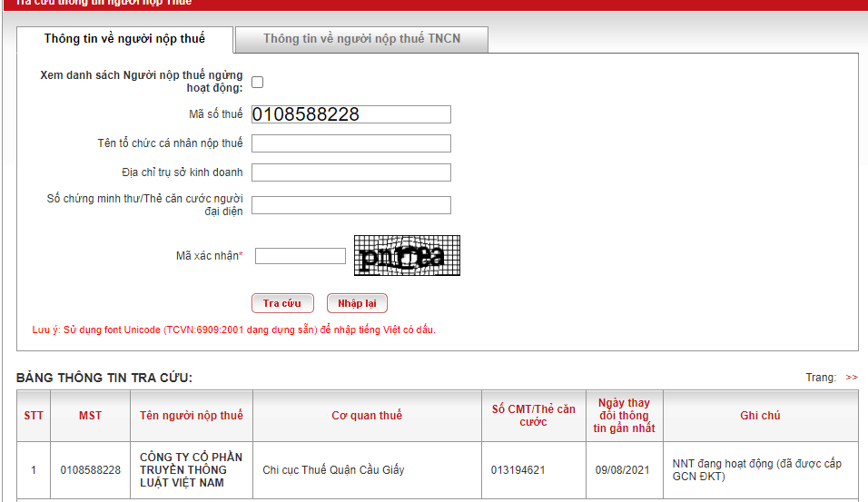Click the Địa chỉ trụ sở kinh doanh field
This screenshot has width=868, height=502.
(x=350, y=172)
